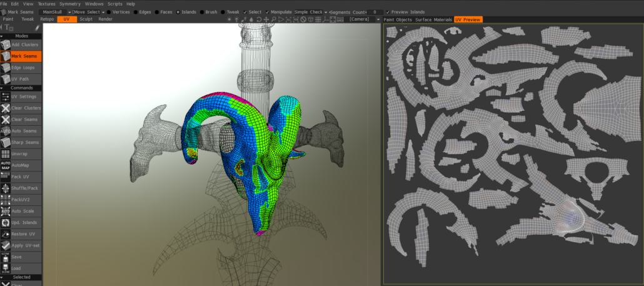This screenshot has width=644, height=286.
Task: Collapse the Commands section header
Action: pos(21,88)
